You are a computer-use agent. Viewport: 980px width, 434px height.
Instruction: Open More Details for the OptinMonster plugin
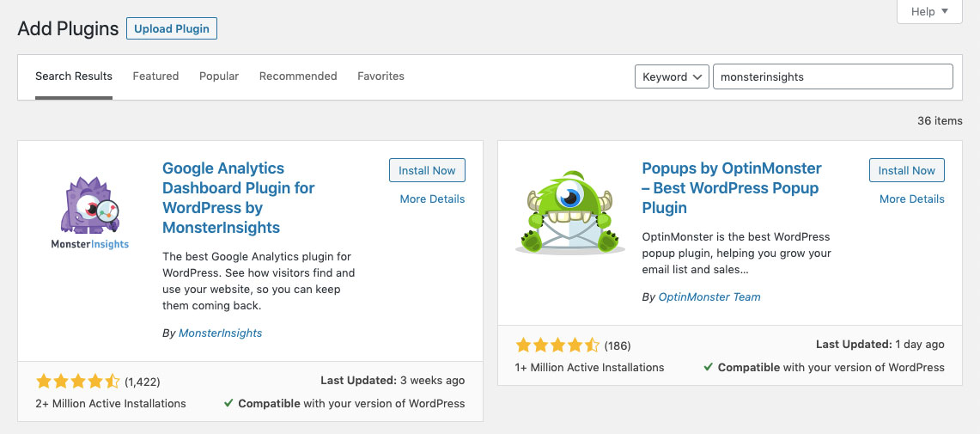tap(911, 199)
